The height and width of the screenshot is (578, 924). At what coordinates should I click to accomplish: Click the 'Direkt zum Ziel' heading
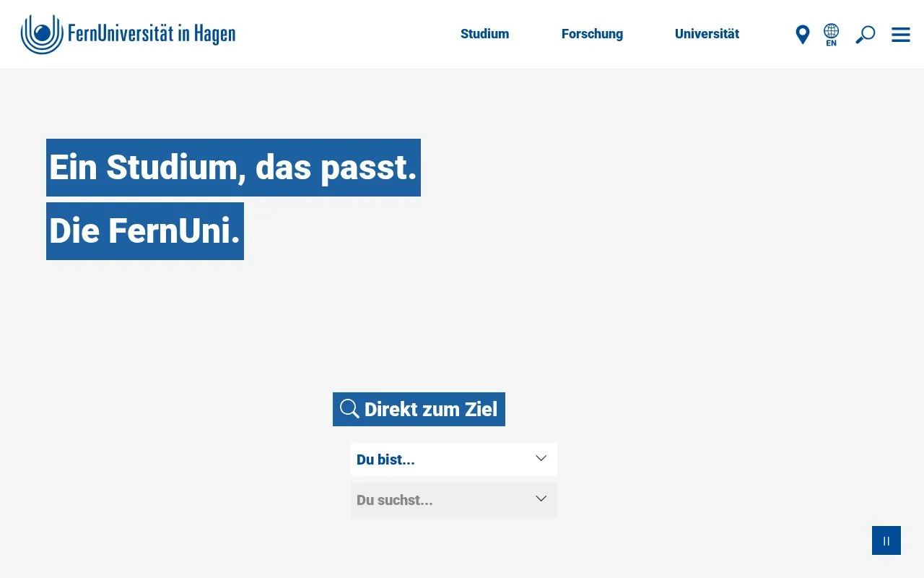point(419,409)
